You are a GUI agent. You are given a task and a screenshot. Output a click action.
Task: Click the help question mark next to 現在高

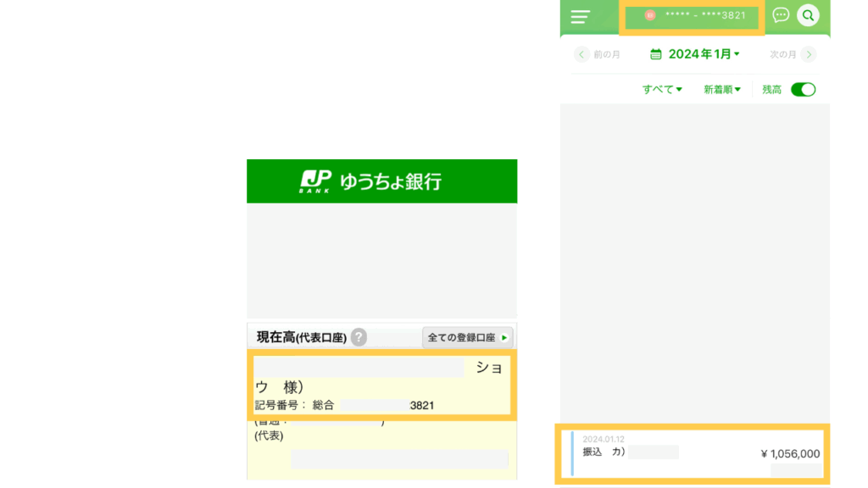click(x=359, y=337)
